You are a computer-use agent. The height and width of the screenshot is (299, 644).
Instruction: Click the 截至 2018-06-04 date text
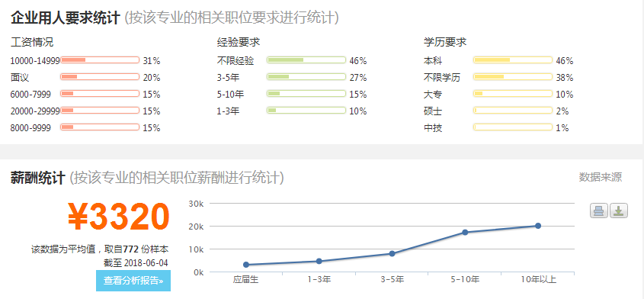[136, 263]
